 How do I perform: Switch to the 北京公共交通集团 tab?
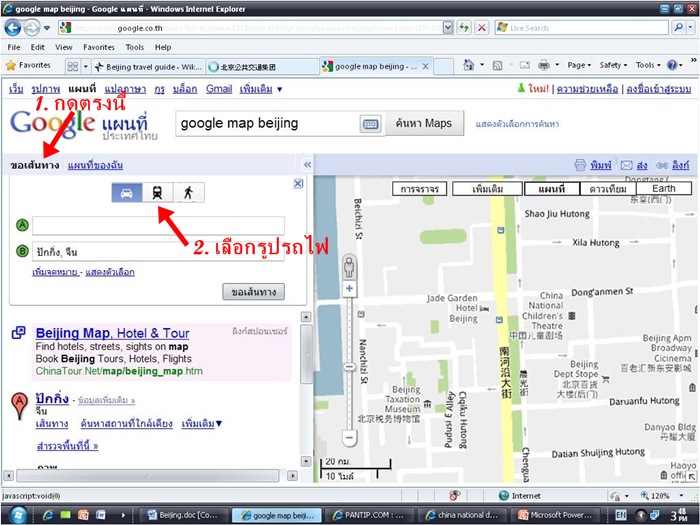[x=262, y=67]
